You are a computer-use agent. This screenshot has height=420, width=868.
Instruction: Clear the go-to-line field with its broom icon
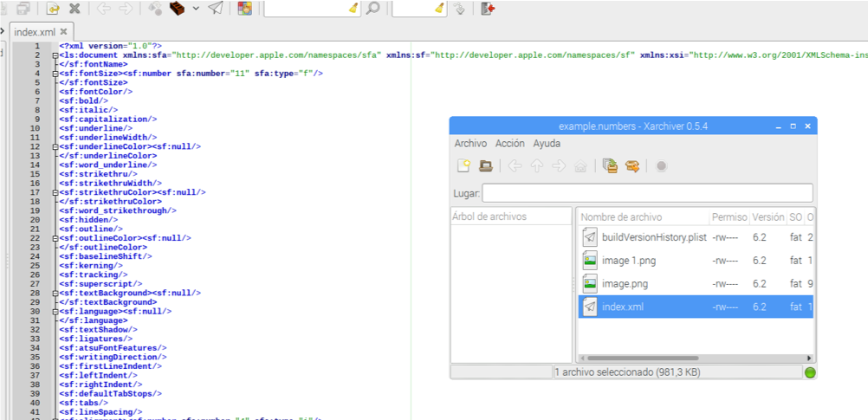pos(440,9)
